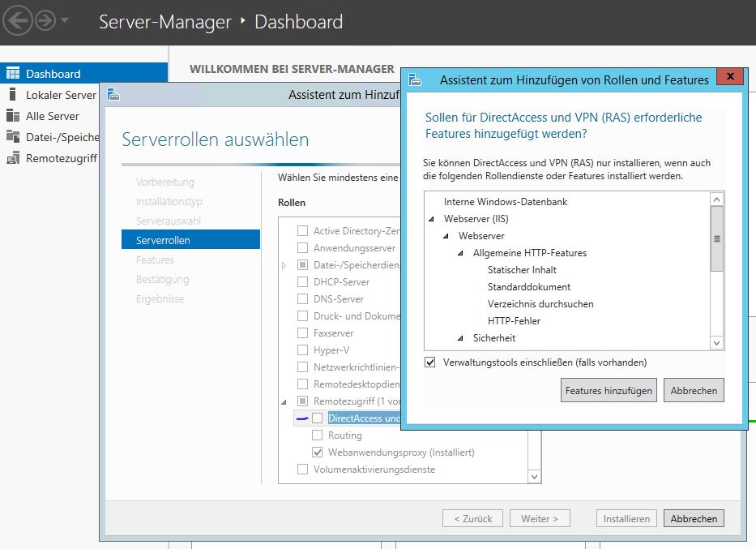Screen dimensions: 756x549
Task: Select the Bestätigung wizard step
Action: [x=163, y=279]
